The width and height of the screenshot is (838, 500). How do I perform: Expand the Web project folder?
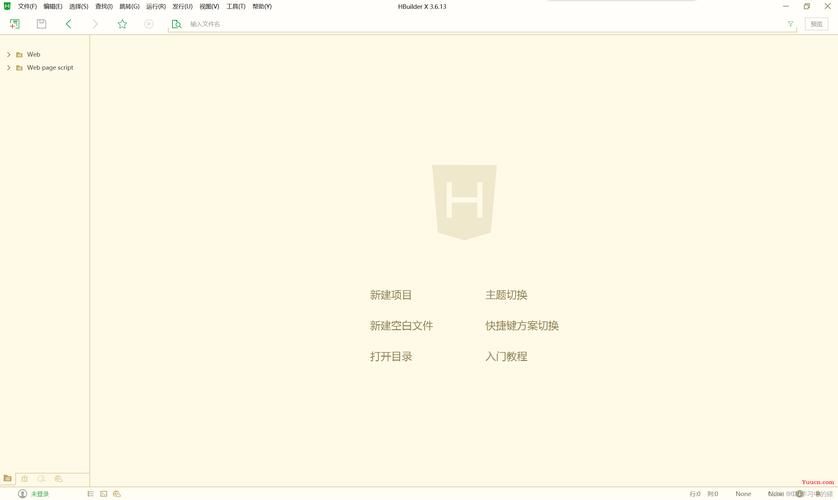tap(9, 54)
